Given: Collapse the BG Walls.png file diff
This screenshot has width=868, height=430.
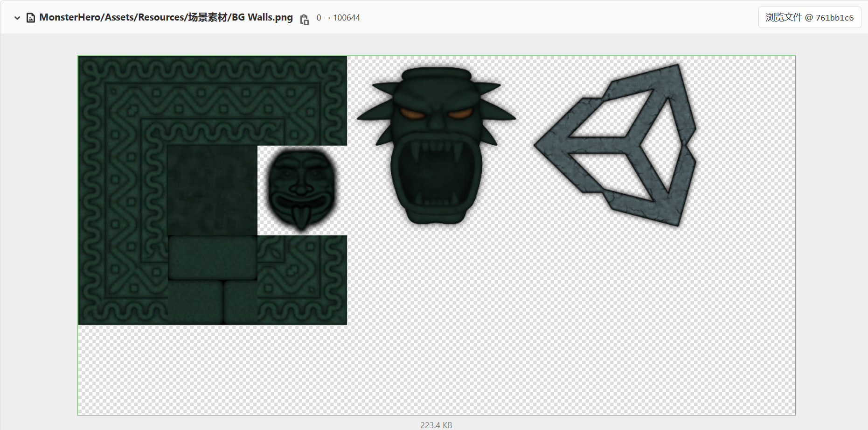Looking at the screenshot, I should tap(17, 18).
